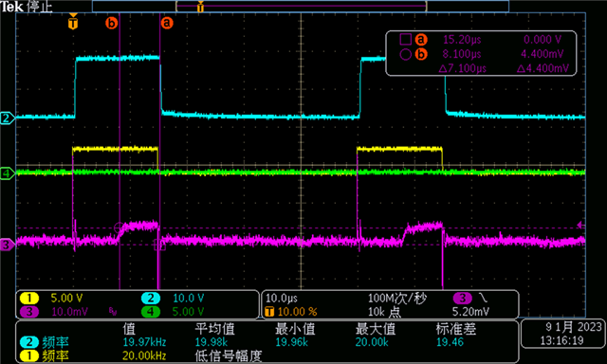Click the 最小值 column header
The image size is (607, 364).
pos(295,329)
